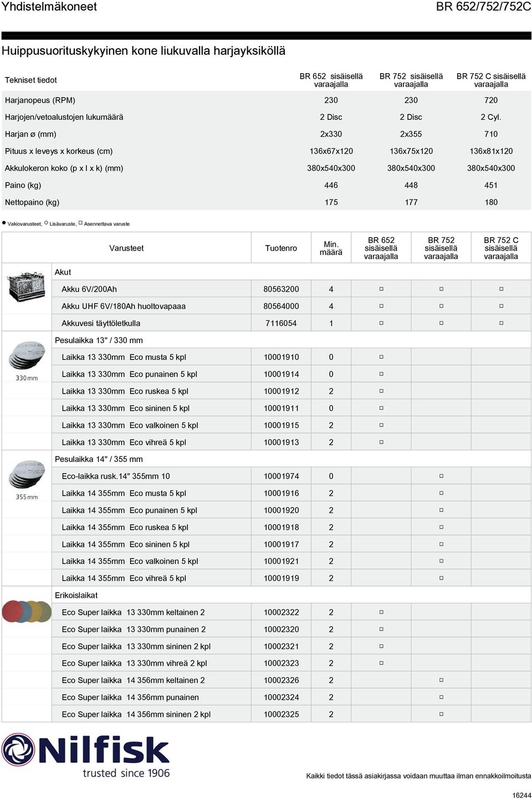The image size is (532, 799).
Task: Click the Pesulaikka 14" / 355 mm section header
Action: tap(99, 459)
